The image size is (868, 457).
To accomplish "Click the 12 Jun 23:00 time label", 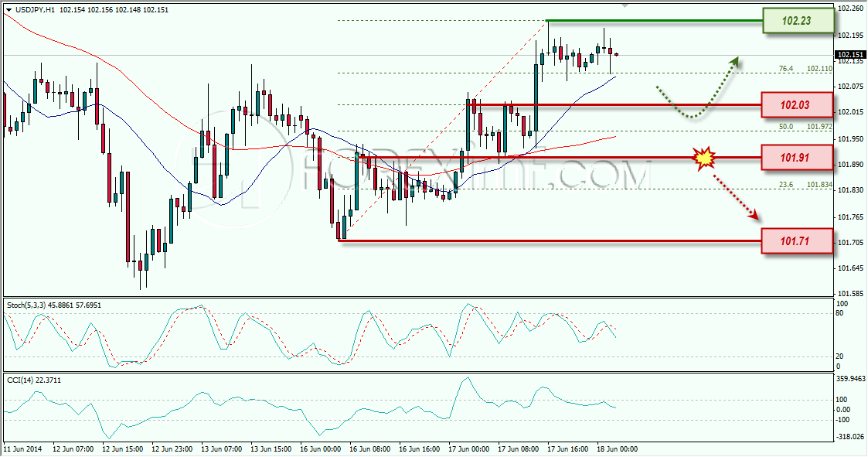I will point(172,449).
